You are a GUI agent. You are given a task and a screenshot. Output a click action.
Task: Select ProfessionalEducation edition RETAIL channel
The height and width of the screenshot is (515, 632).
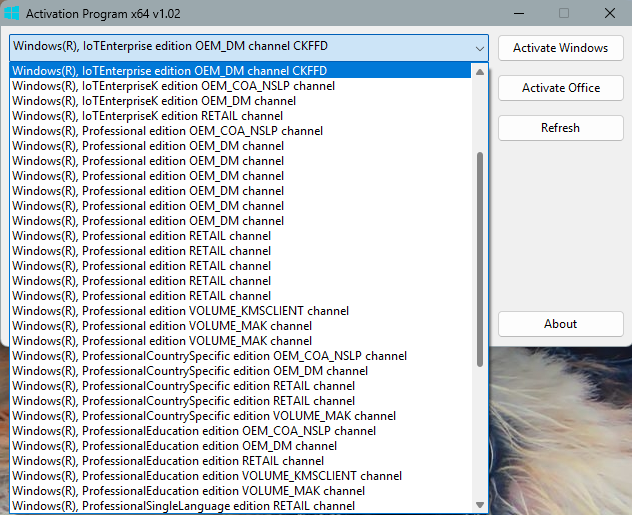tap(240, 461)
